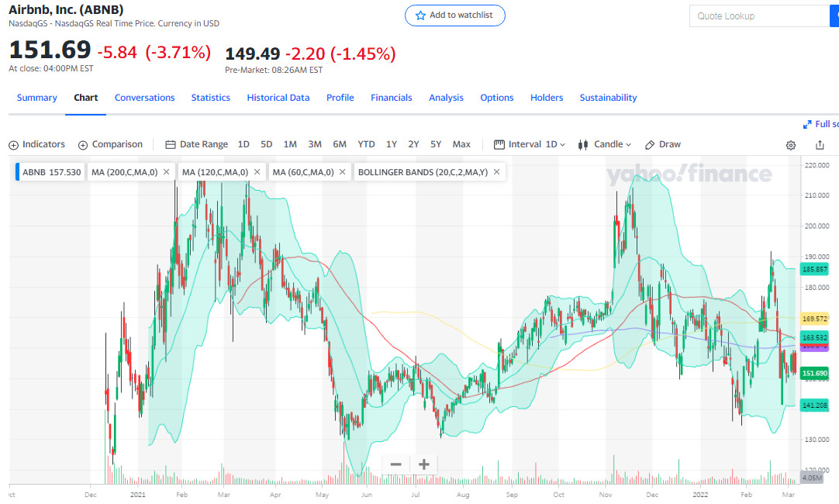
Task: Zoom out with the minus button
Action: (x=396, y=464)
